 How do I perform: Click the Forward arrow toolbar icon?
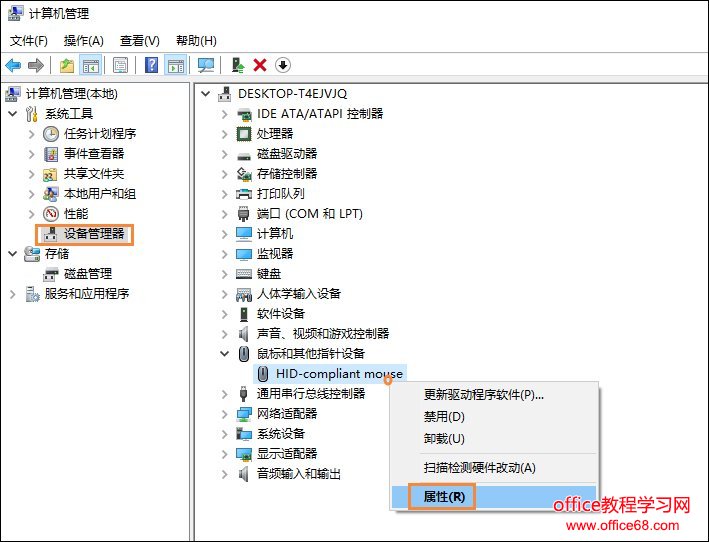(x=36, y=66)
